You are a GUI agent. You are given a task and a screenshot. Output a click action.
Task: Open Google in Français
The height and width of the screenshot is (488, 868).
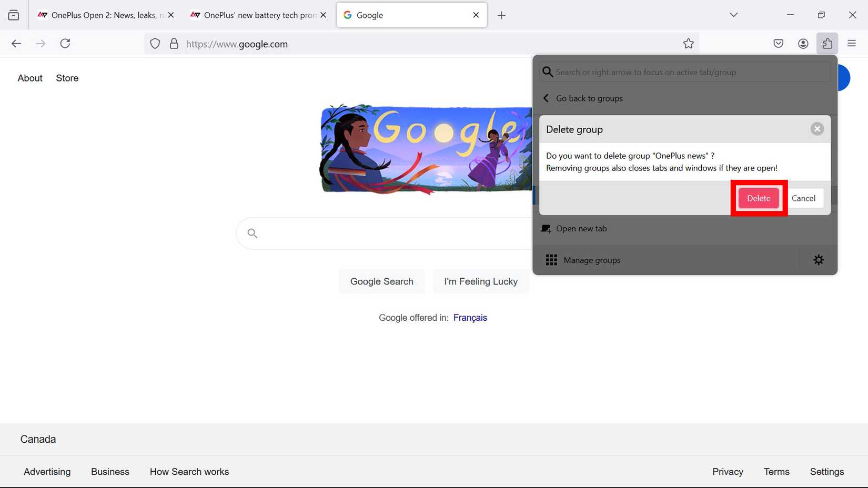click(x=470, y=318)
